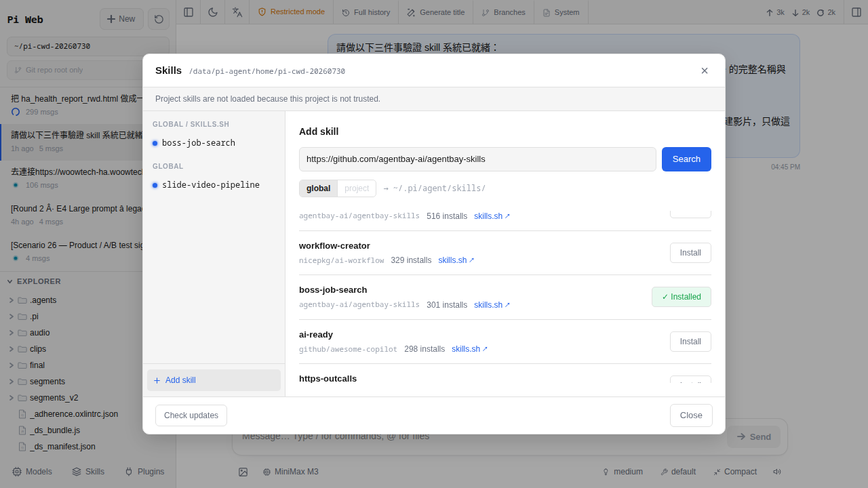Open Skills in the bottom bar
The image size is (868, 488).
pyautogui.click(x=88, y=472)
